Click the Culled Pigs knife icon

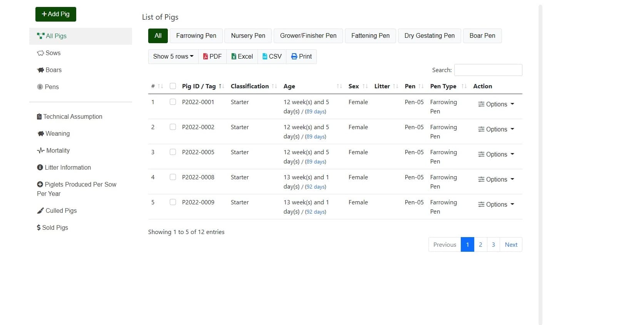click(40, 210)
